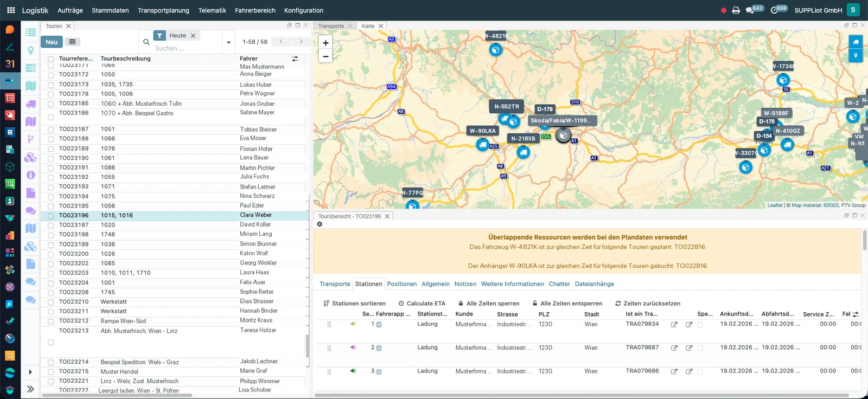Open column chooser icon in Touren header
Viewport: 868px width, 399px height.
point(295,59)
